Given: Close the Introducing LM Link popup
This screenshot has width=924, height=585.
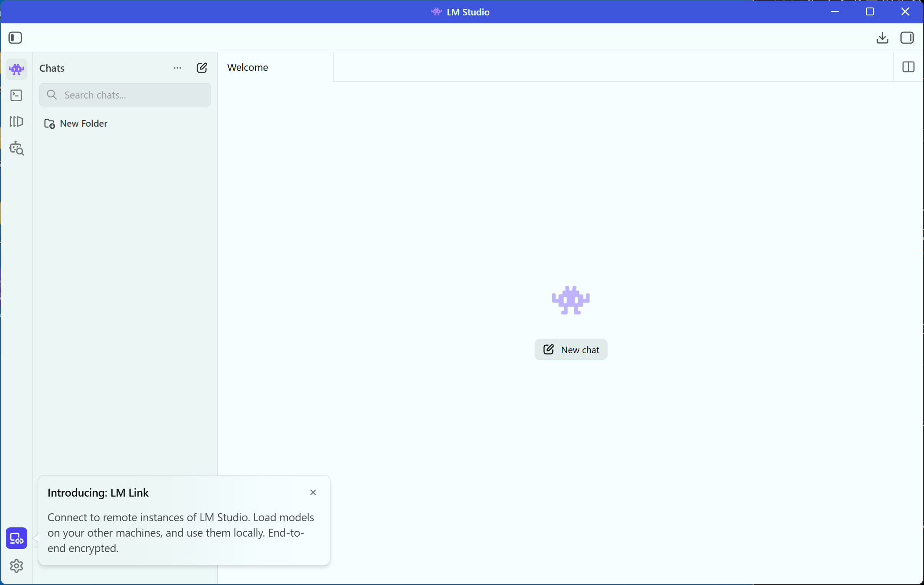Looking at the screenshot, I should (x=313, y=492).
